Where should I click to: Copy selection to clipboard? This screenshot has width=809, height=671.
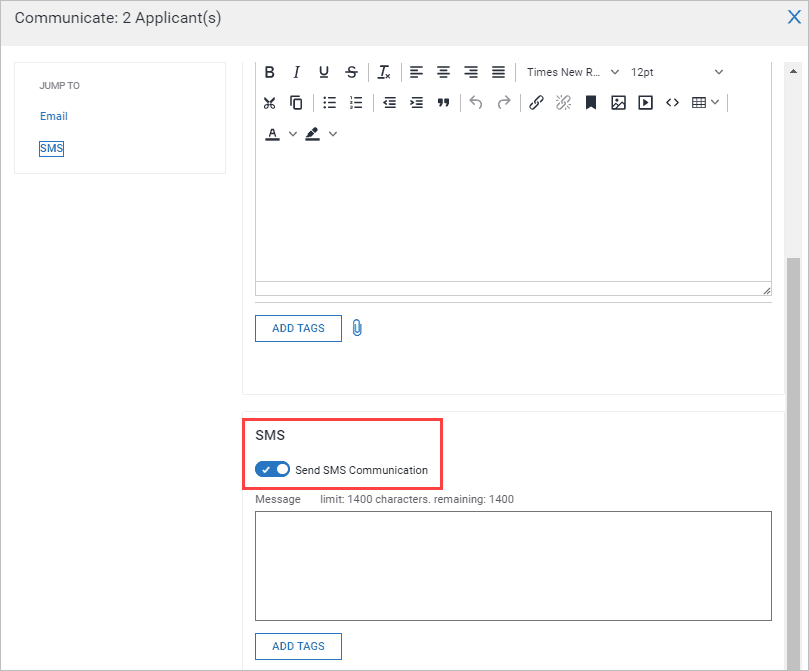(x=297, y=103)
